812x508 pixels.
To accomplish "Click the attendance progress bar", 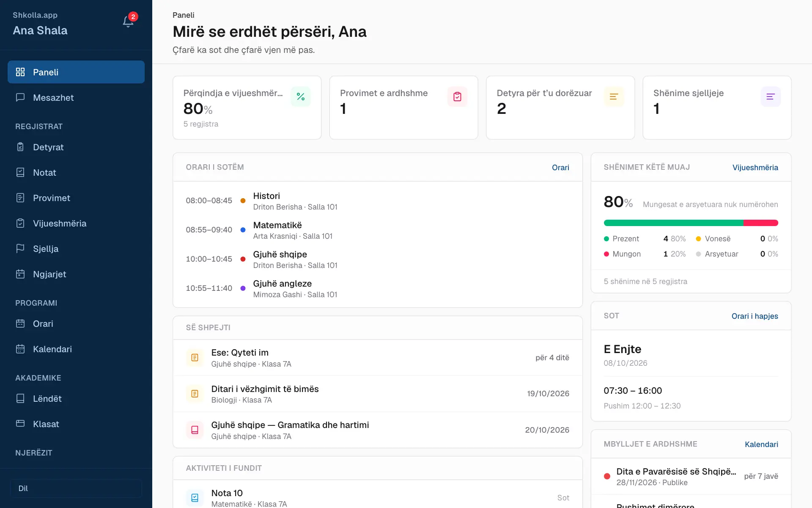I will [x=691, y=223].
